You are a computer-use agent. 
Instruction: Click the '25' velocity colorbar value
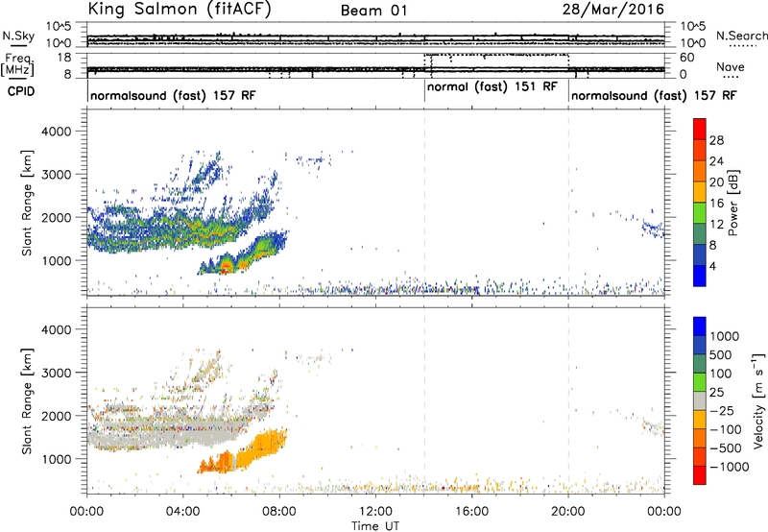tap(717, 393)
